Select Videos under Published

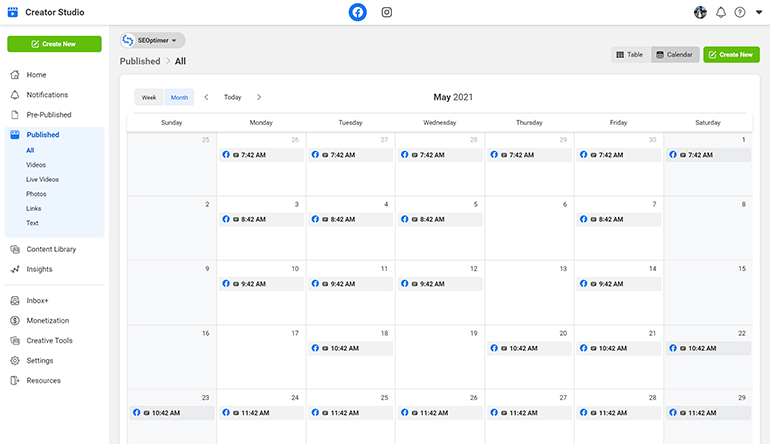36,164
